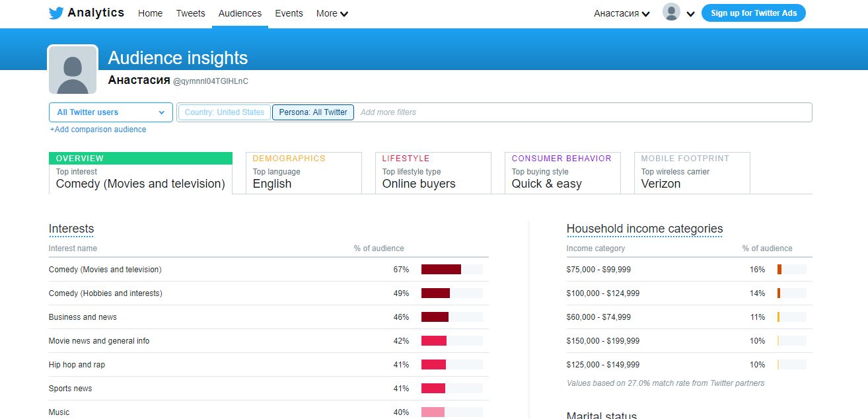Toggle the Country: United States filter chip
Image resolution: width=868 pixels, height=419 pixels.
(224, 112)
